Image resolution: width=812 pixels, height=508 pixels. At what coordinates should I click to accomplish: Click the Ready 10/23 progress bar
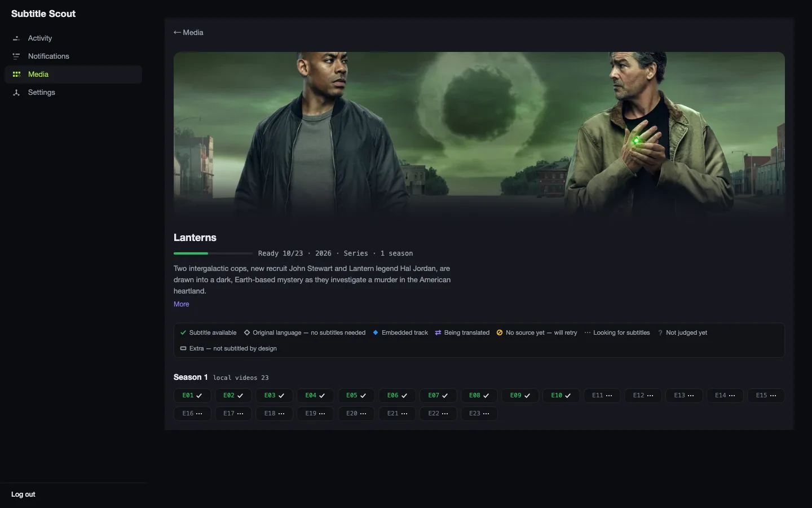click(213, 253)
